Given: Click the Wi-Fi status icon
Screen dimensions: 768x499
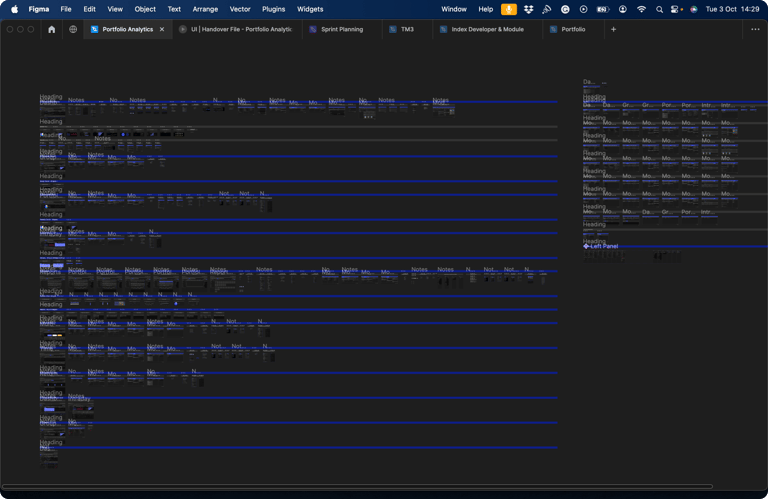Looking at the screenshot, I should (x=641, y=9).
